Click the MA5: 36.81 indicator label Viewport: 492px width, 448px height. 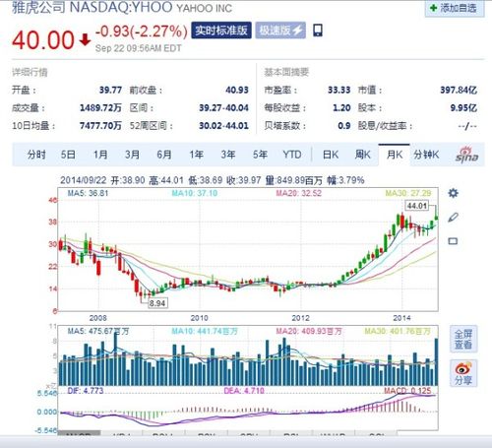tap(88, 193)
